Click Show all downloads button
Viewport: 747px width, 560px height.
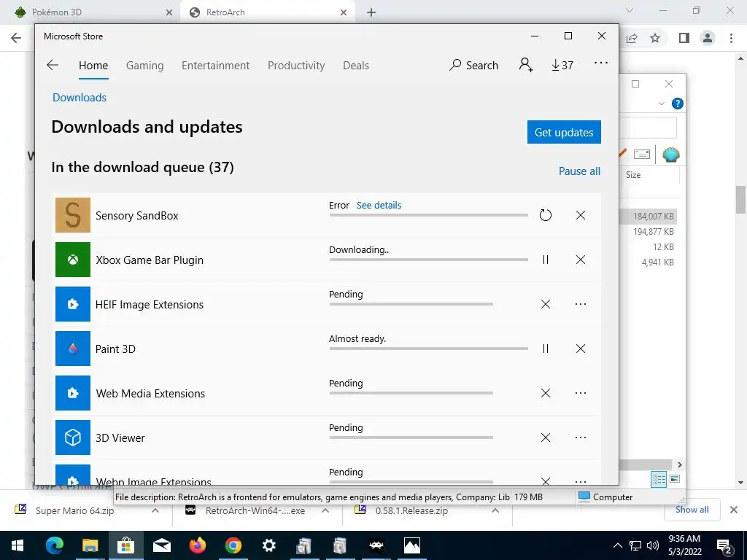(x=692, y=510)
